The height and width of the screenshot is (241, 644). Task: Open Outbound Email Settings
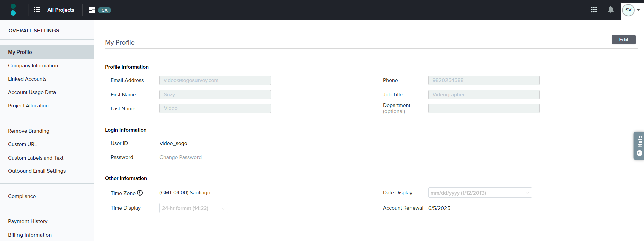[x=37, y=171]
